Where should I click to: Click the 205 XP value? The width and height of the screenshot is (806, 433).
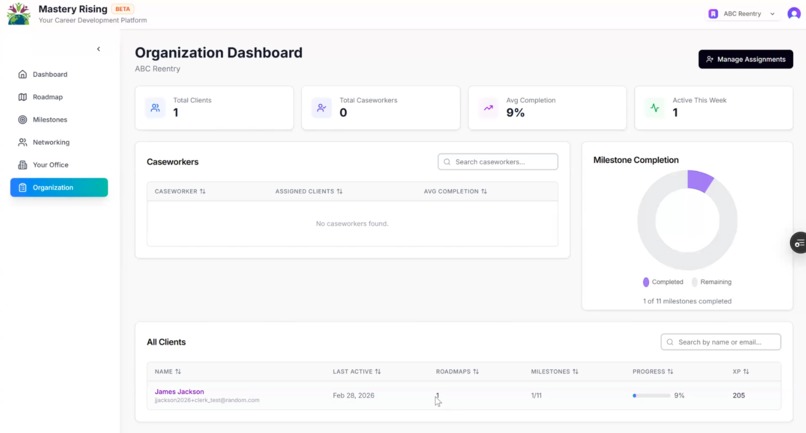[x=739, y=395]
